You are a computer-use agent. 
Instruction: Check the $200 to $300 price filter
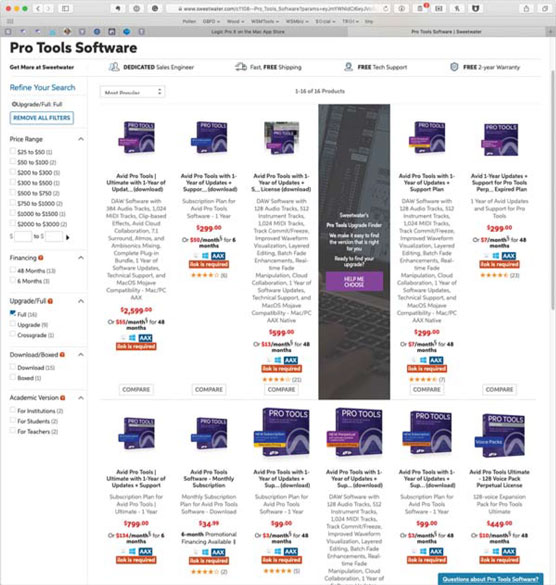point(13,172)
